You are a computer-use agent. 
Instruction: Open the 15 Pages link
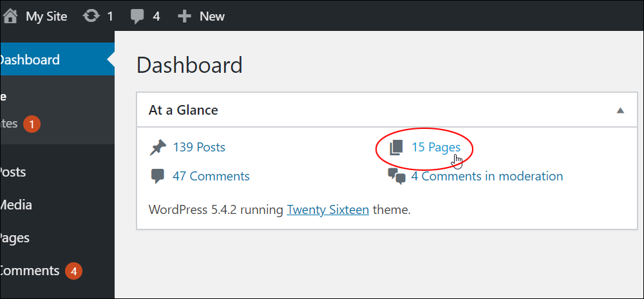click(436, 147)
